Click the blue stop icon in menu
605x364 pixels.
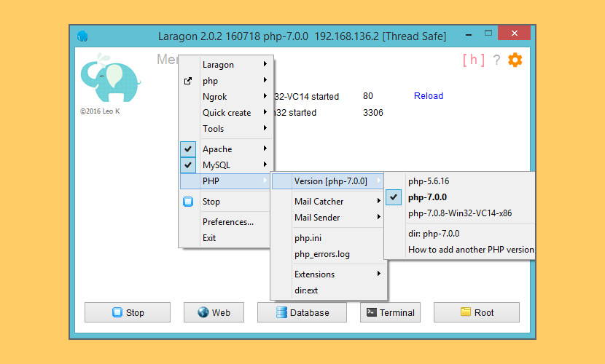tap(188, 202)
